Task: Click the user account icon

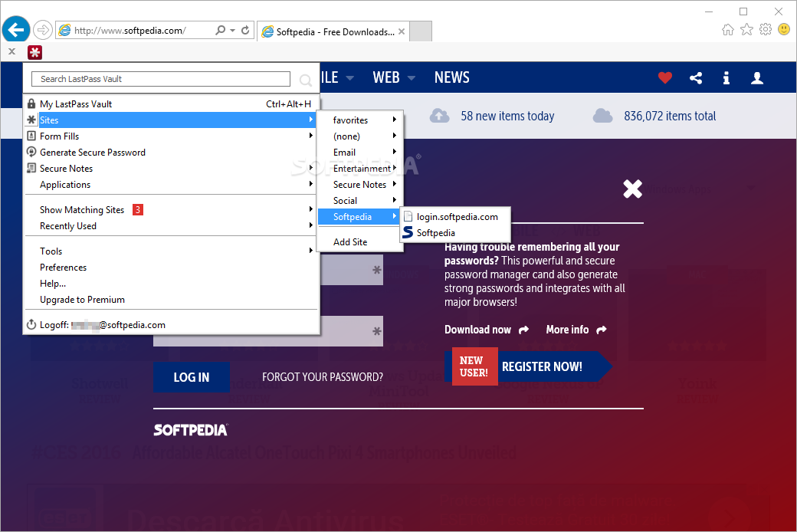Action: (757, 78)
